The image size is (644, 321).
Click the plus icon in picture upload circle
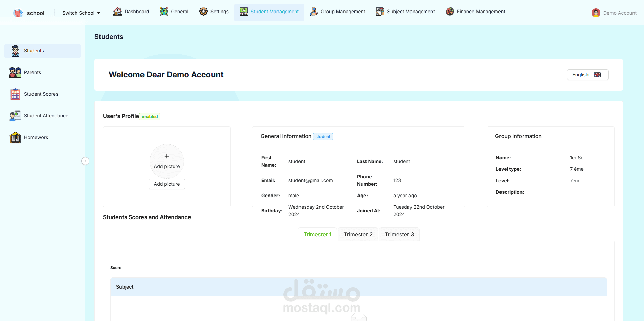click(167, 156)
